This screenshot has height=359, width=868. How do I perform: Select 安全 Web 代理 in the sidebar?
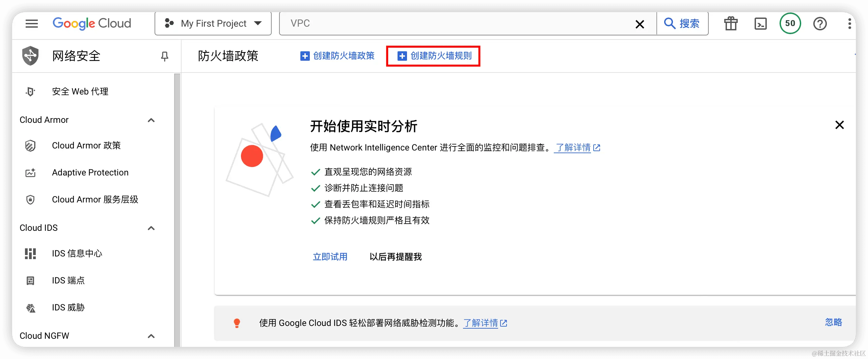pyautogui.click(x=80, y=91)
